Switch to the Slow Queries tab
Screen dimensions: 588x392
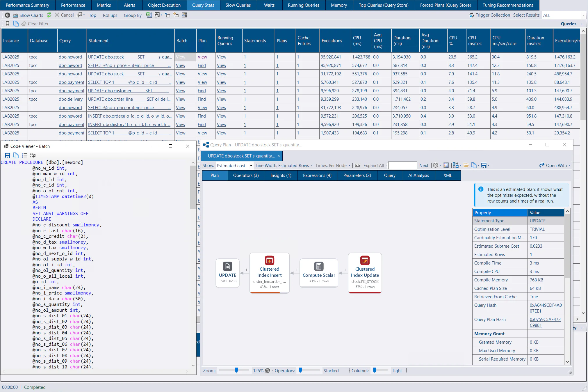tap(238, 5)
